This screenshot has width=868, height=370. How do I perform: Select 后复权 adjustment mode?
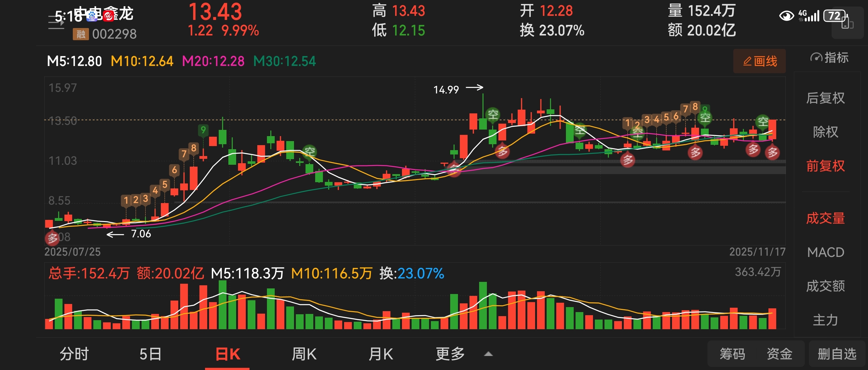[825, 98]
